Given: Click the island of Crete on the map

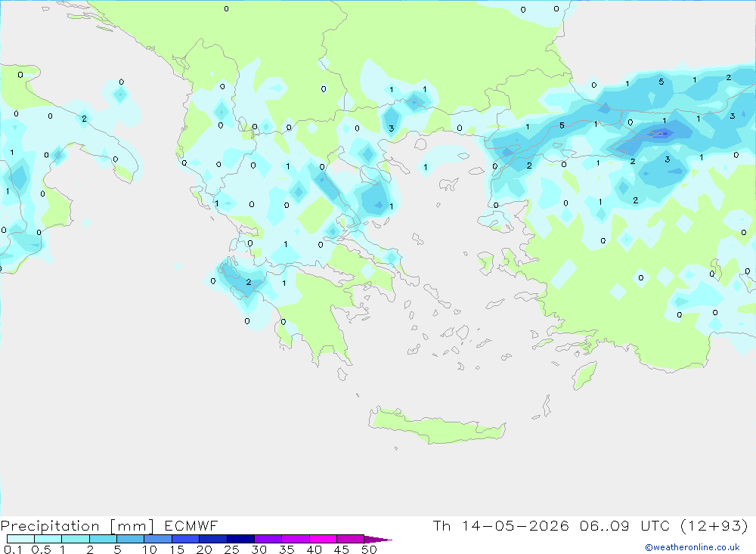Looking at the screenshot, I should 436,427.
